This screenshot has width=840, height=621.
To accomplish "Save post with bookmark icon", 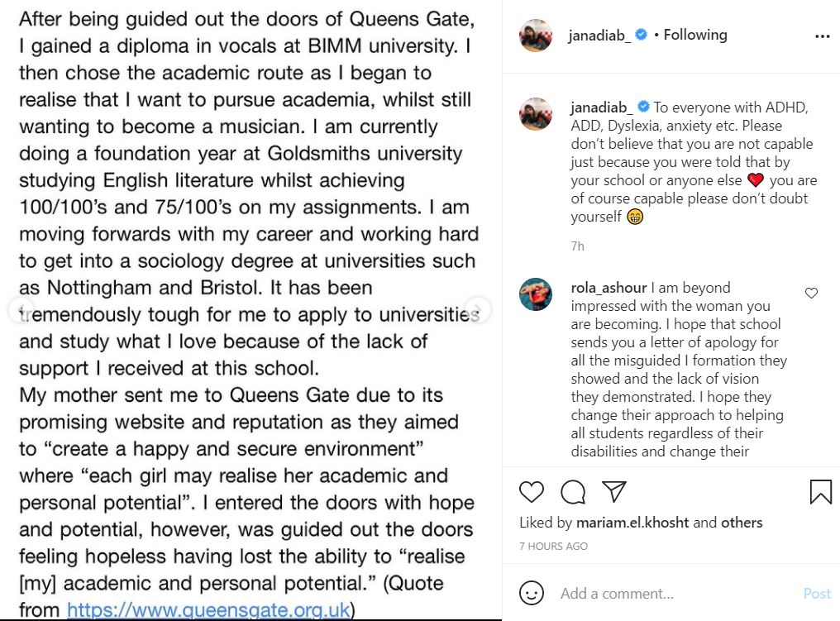I will click(x=820, y=492).
